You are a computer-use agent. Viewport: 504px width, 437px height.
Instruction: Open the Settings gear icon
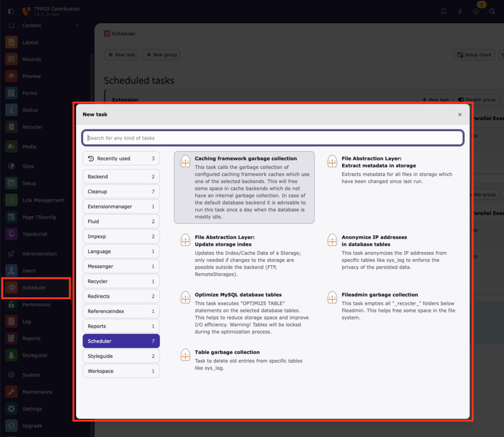point(11,409)
